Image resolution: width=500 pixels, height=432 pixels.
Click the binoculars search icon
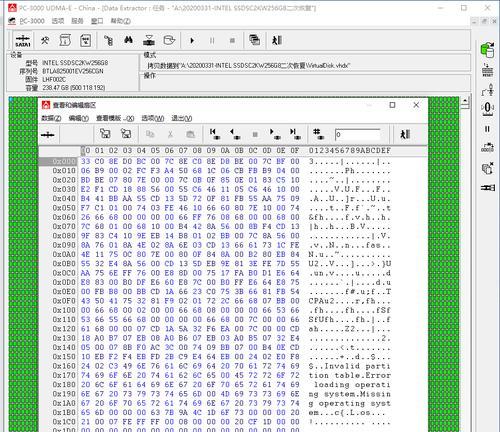tap(128, 40)
